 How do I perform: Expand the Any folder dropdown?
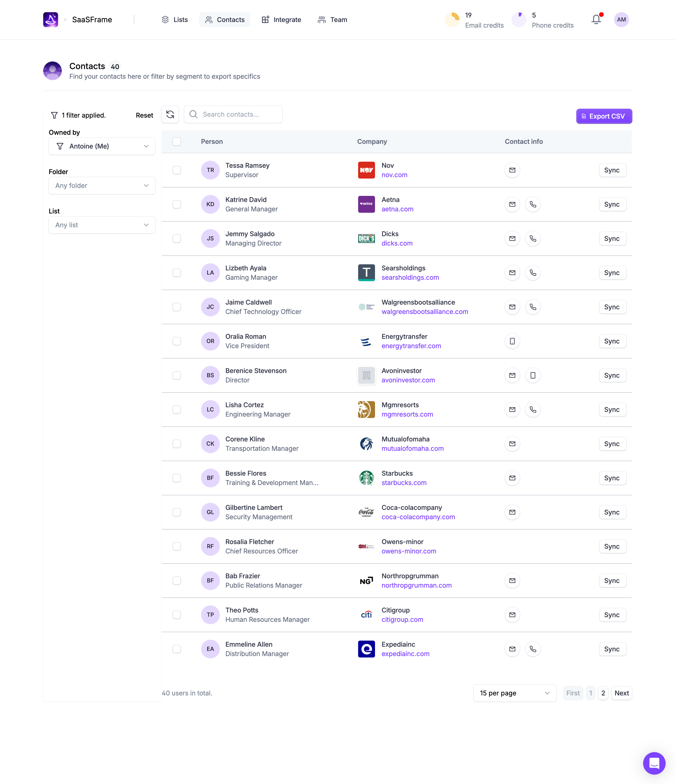click(102, 185)
